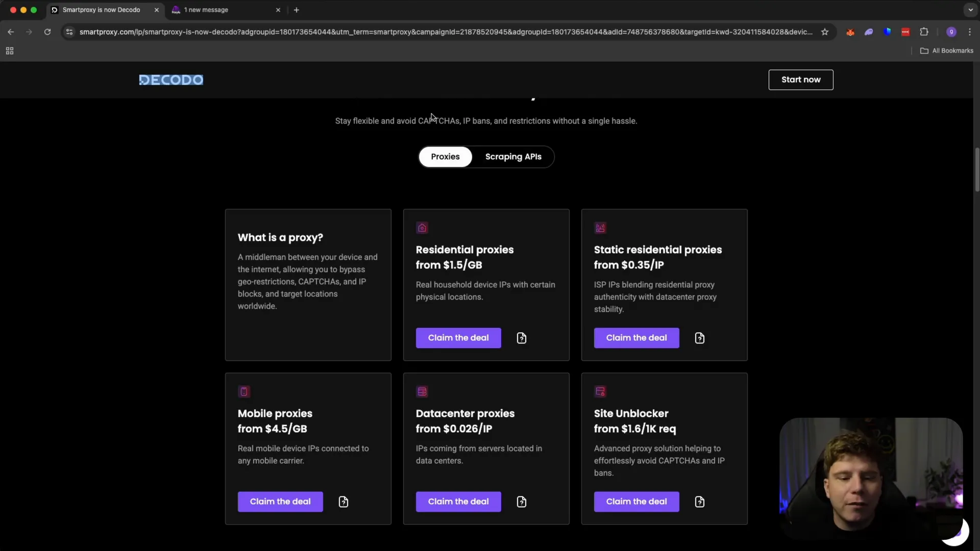980x551 pixels.
Task: Claim the deal for Site Unblocker
Action: pos(636,502)
